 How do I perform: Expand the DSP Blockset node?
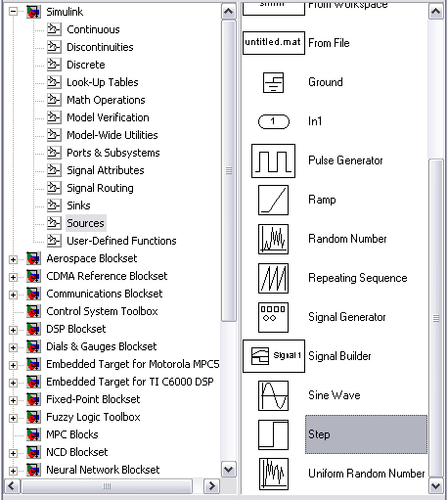(13, 330)
